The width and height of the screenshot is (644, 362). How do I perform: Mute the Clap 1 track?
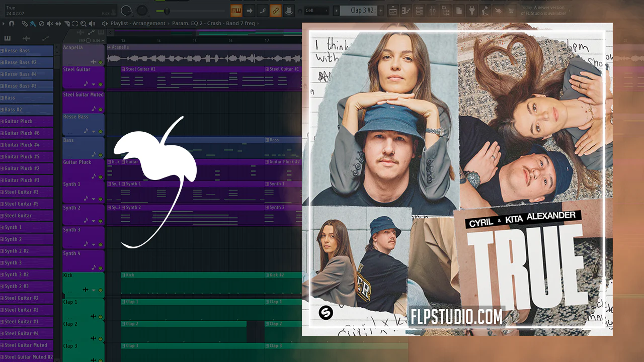tap(101, 317)
